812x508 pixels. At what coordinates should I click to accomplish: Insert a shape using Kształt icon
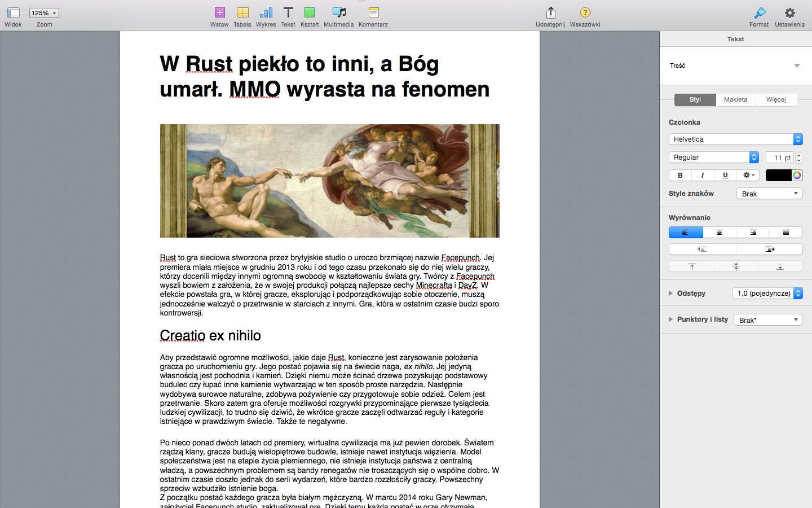310,12
